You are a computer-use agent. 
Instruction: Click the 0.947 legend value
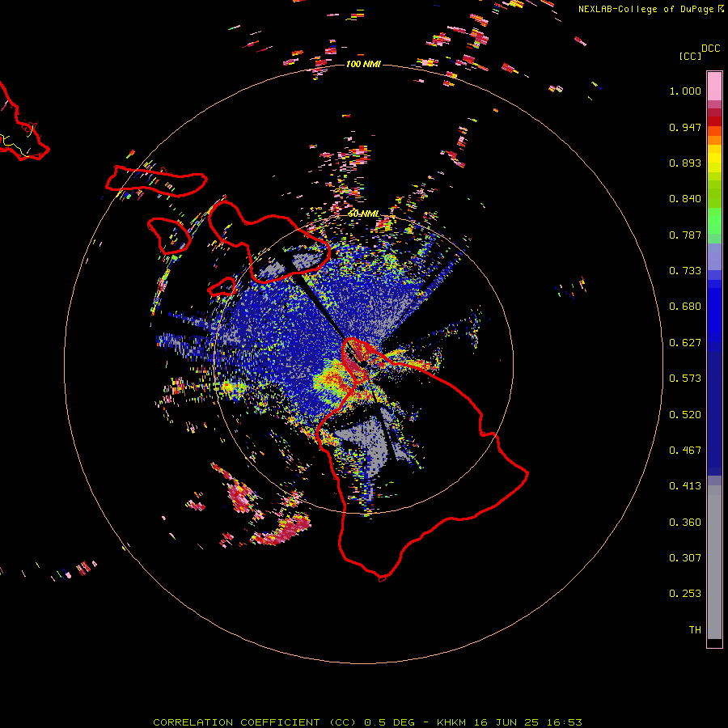685,127
